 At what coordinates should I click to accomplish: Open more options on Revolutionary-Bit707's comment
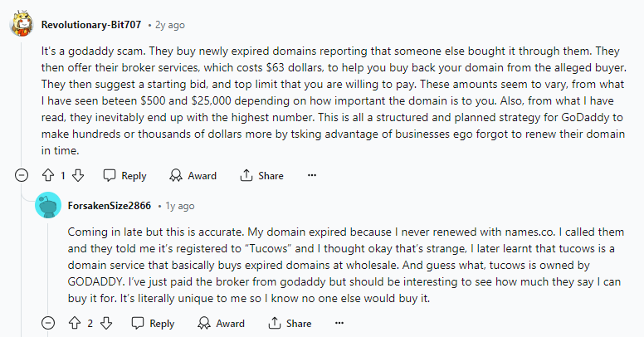coord(312,176)
